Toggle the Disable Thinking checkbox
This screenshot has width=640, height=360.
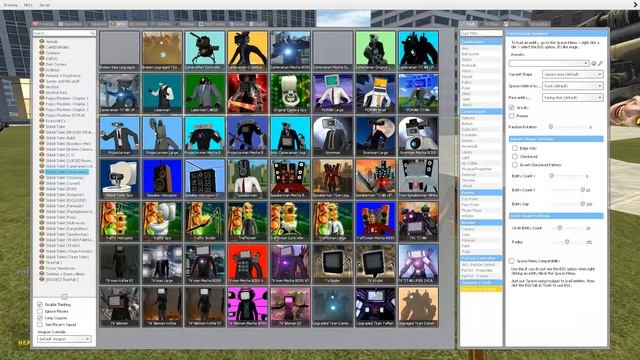pyautogui.click(x=40, y=304)
